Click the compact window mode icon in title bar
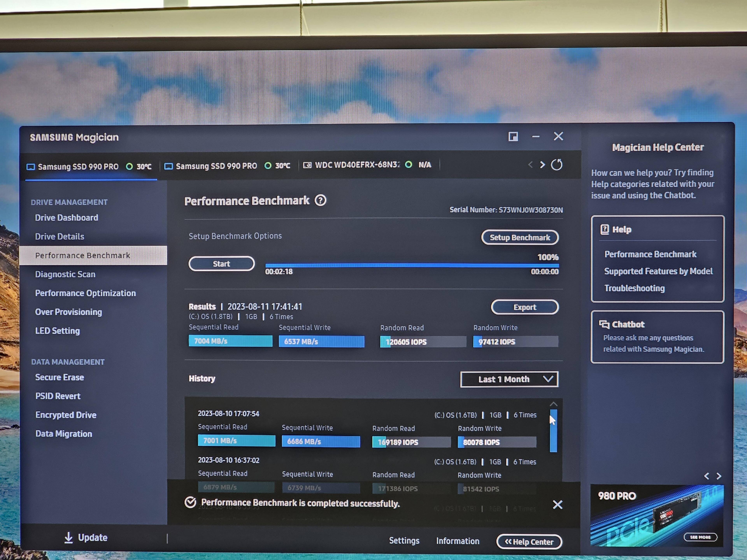The image size is (747, 560). coord(513,136)
